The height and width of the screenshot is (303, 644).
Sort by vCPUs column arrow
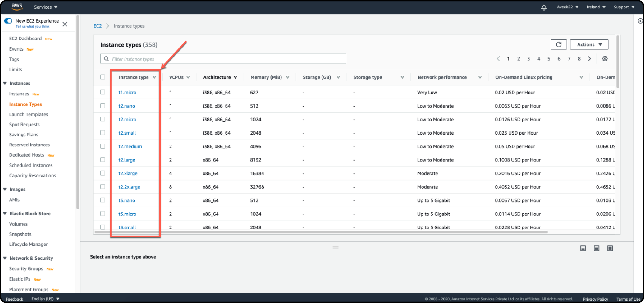188,77
